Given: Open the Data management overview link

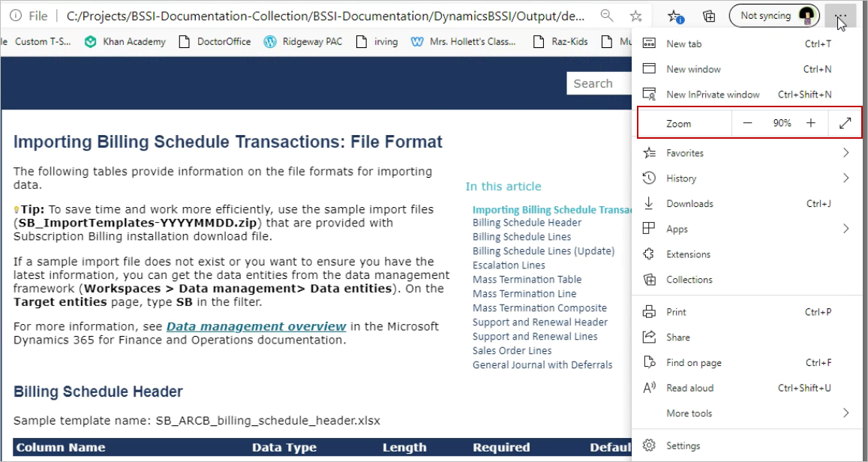Looking at the screenshot, I should (256, 326).
